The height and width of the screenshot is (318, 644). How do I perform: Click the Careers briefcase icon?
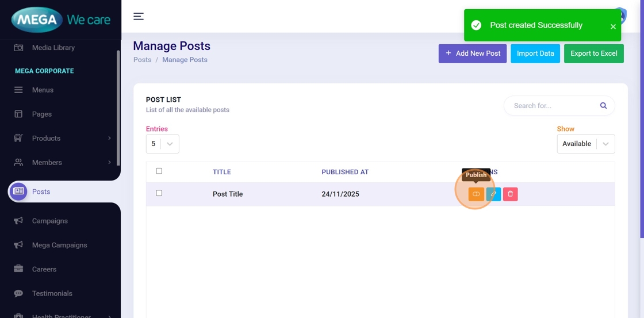[x=18, y=269]
